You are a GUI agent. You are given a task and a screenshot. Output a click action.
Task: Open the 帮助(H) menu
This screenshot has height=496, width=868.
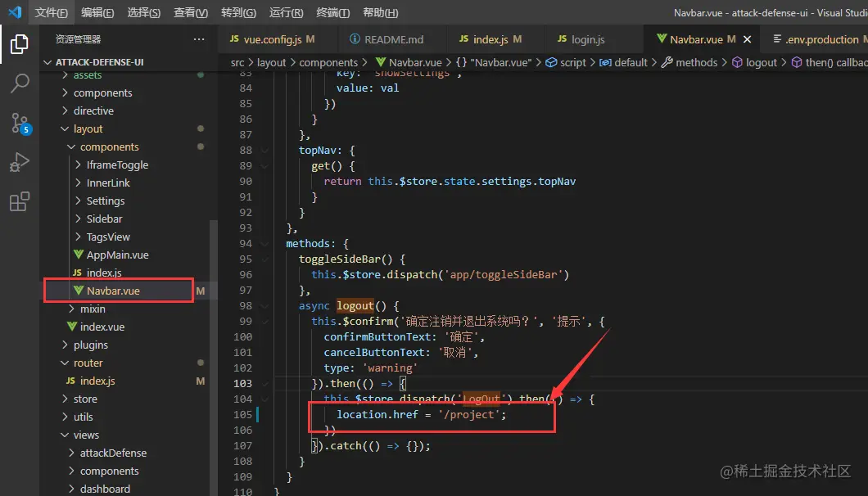point(380,12)
